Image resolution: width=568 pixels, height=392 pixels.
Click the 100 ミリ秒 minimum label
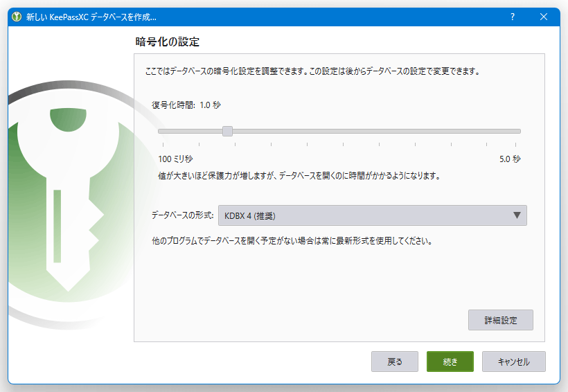pyautogui.click(x=176, y=159)
